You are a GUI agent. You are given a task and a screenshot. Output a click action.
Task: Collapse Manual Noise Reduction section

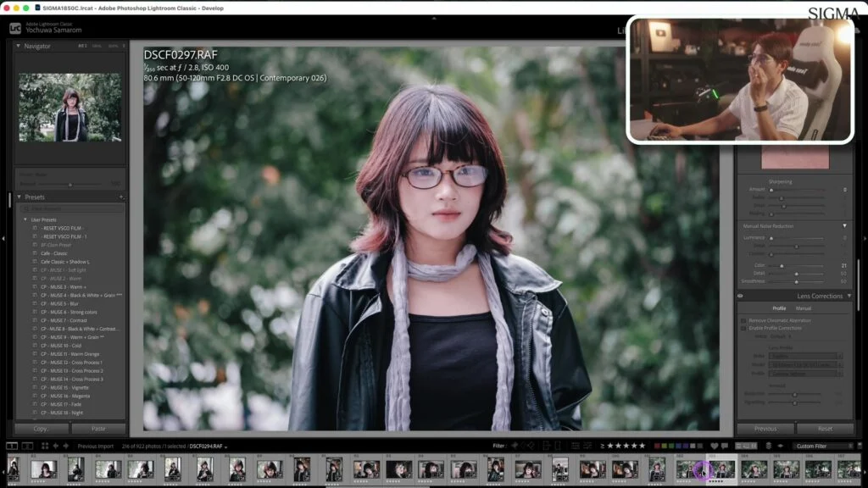[x=845, y=225]
